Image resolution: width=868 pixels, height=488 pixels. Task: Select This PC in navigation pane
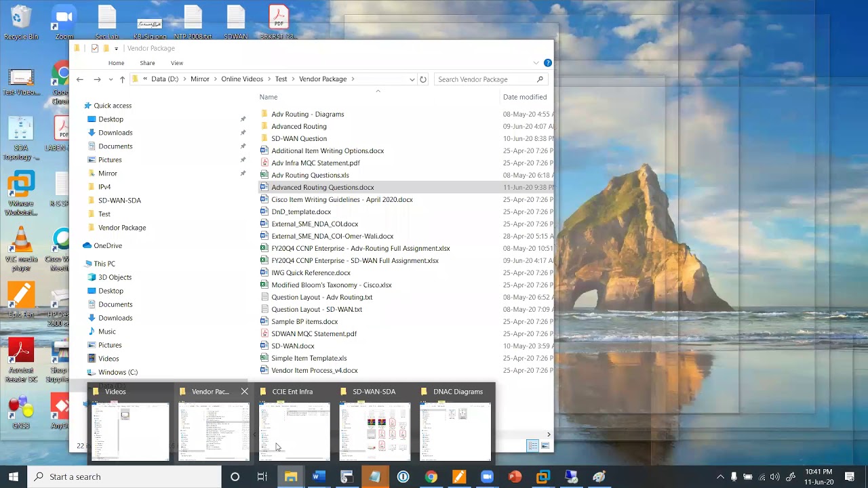pos(104,264)
